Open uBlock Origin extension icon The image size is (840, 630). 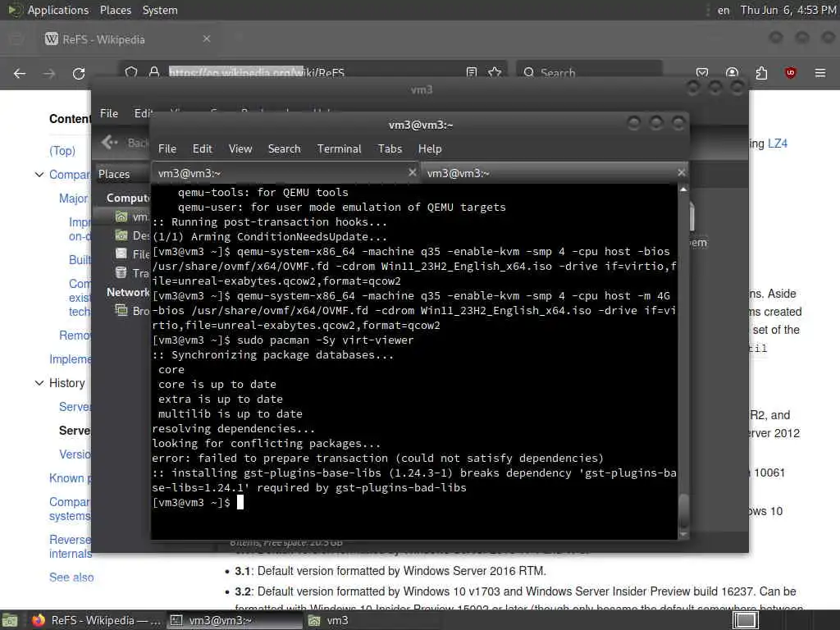(790, 73)
